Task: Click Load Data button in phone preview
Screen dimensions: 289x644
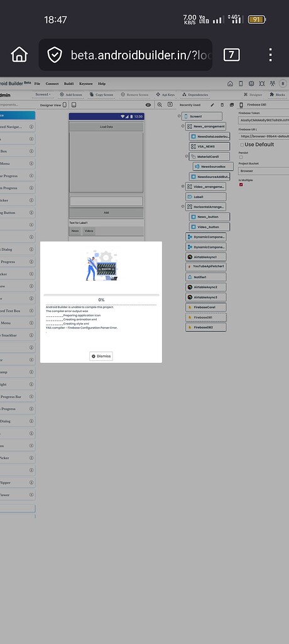Action: pyautogui.click(x=106, y=127)
